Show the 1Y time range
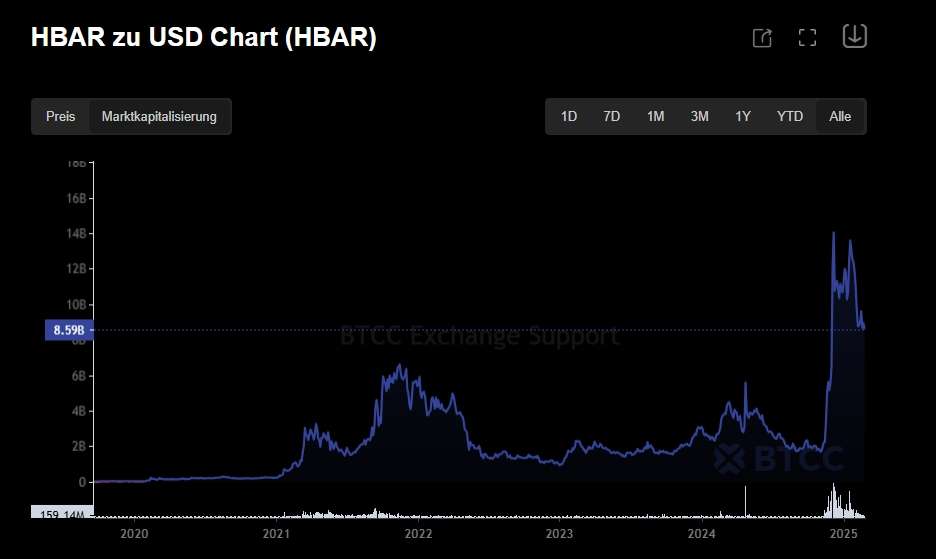Viewport: 936px width, 559px height. (743, 116)
